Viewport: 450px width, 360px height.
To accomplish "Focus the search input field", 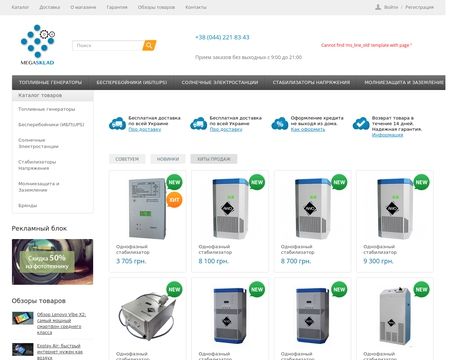I will click(108, 45).
